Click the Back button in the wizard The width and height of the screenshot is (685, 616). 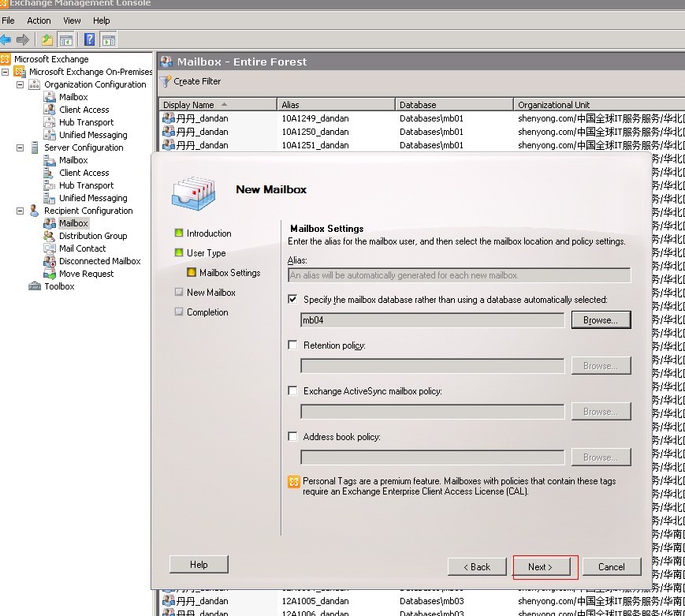point(477,566)
